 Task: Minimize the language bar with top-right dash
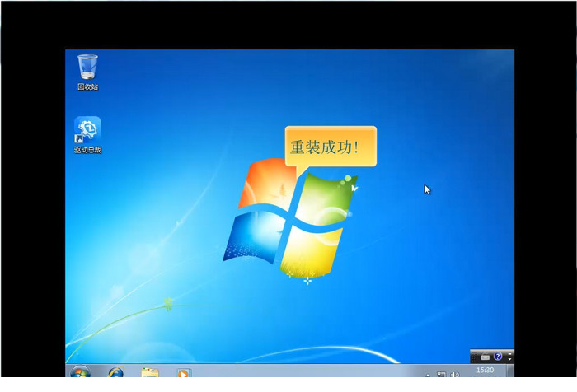tap(510, 352)
